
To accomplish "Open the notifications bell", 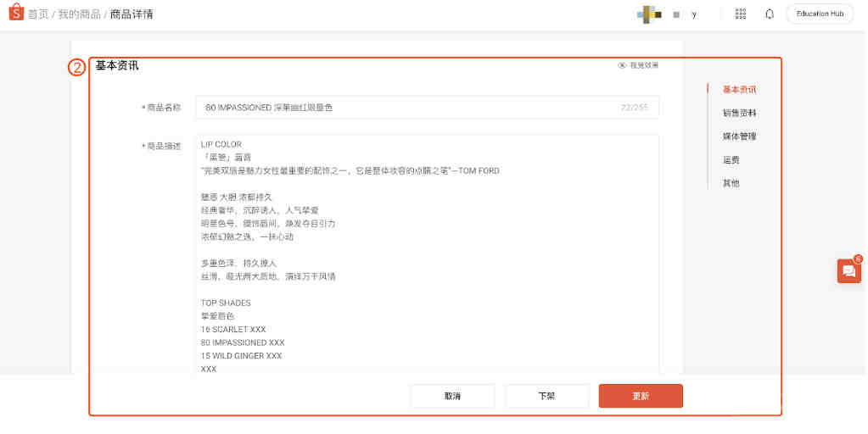I will point(770,14).
